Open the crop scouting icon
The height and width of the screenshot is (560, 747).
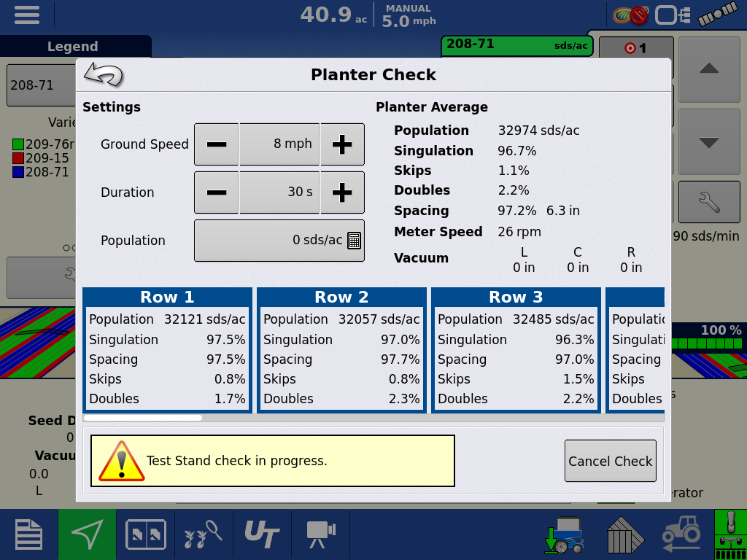point(203,534)
